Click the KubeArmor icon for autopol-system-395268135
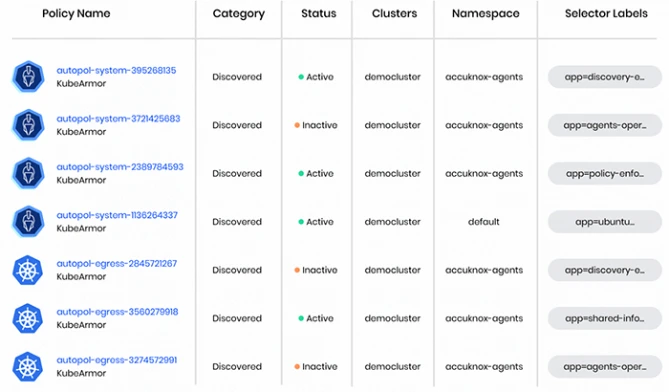Image resolution: width=669 pixels, height=392 pixels. [28, 77]
